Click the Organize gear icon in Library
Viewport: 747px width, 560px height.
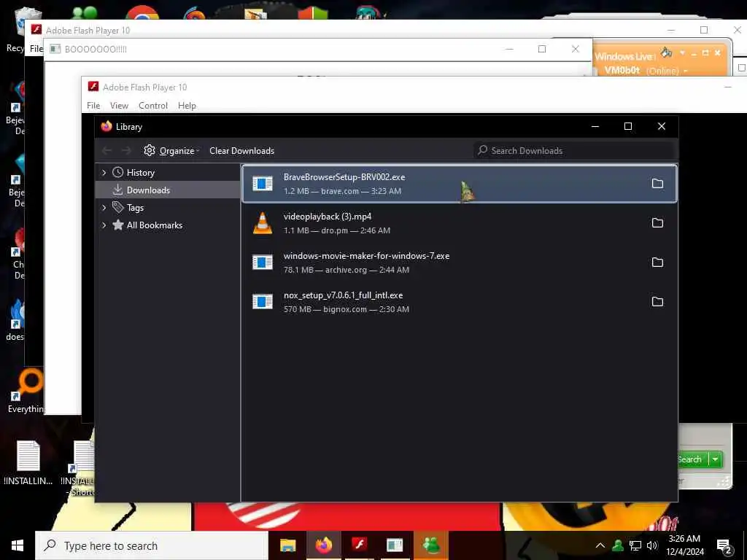150,150
